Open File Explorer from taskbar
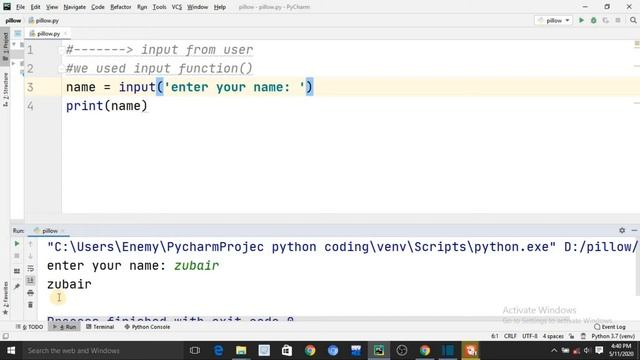 coord(241,351)
